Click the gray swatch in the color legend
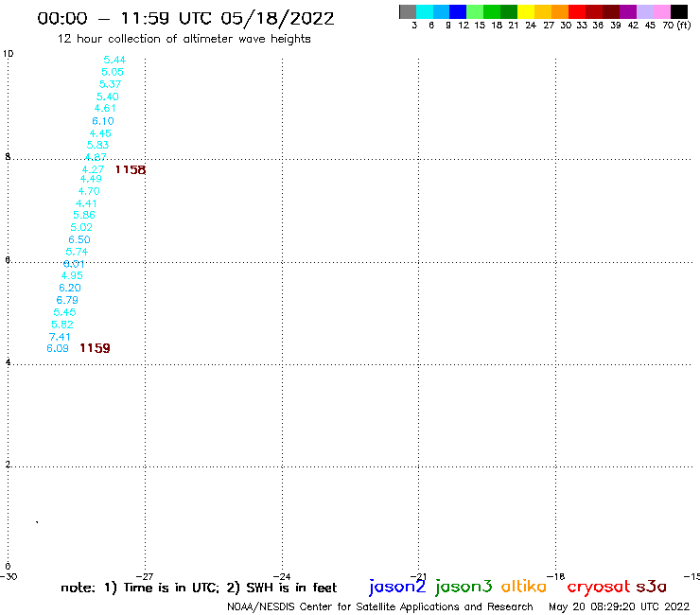 (408, 11)
